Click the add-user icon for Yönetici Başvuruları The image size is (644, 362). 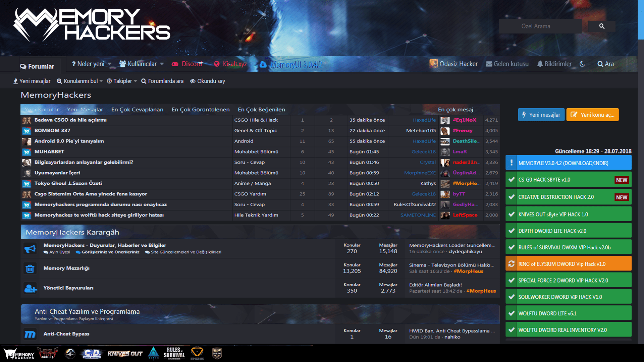[x=30, y=288]
